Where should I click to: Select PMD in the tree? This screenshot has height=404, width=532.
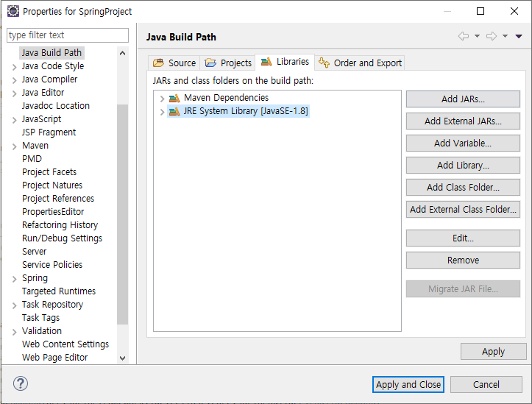(32, 158)
